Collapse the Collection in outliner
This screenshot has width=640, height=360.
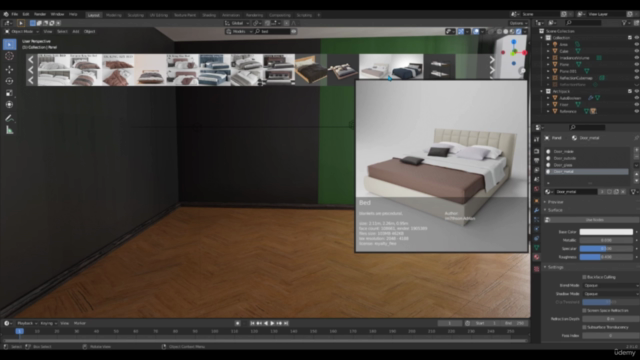point(542,38)
